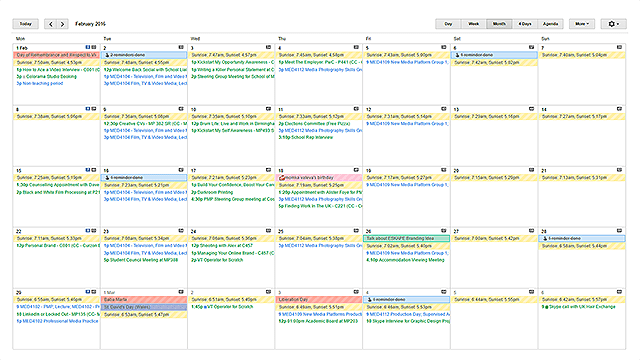
Task: Open Skype call with UK Hair Exchange
Action: (x=578, y=307)
